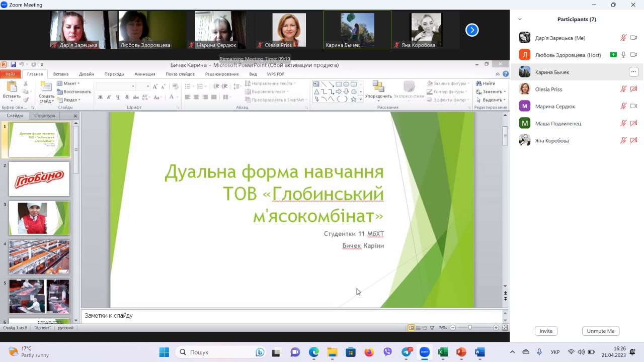Click the Save icon in Quick Access toolbar

(13, 64)
